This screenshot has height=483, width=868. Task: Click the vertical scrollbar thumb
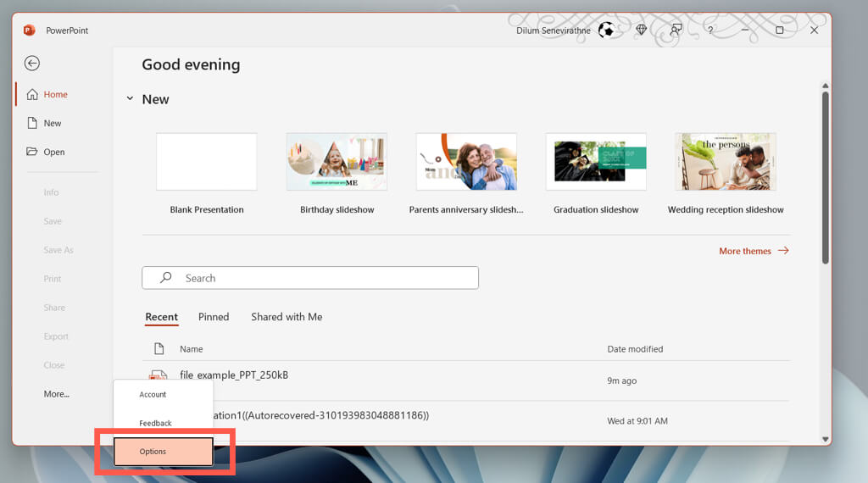[826, 178]
